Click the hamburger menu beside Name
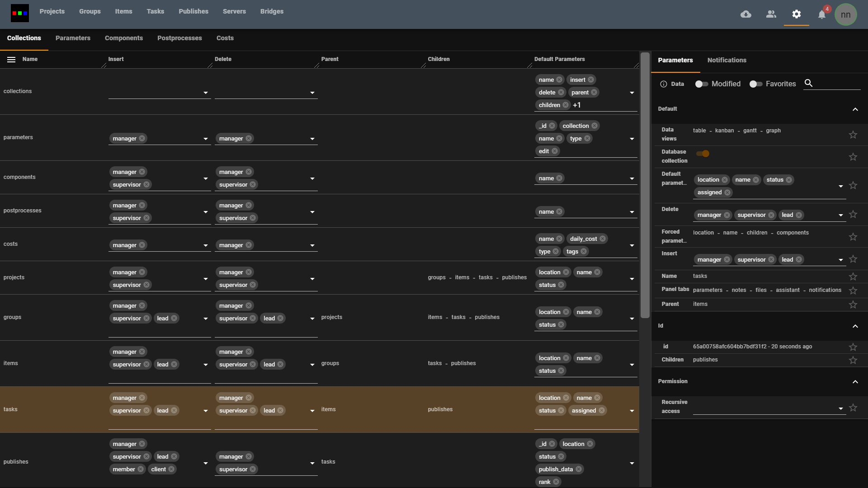This screenshot has width=868, height=488. click(11, 60)
